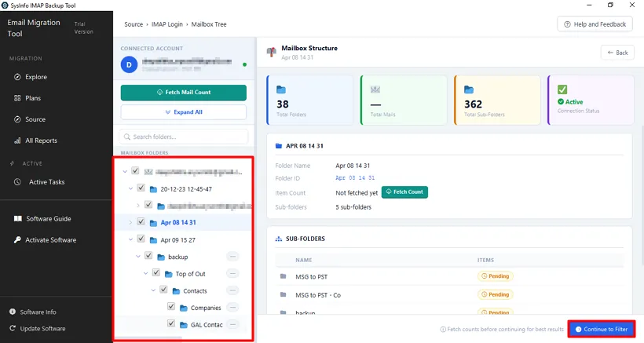Click the right panel vertical scrollbar
Viewport: 644px width, 343px height.
pyautogui.click(x=642, y=195)
